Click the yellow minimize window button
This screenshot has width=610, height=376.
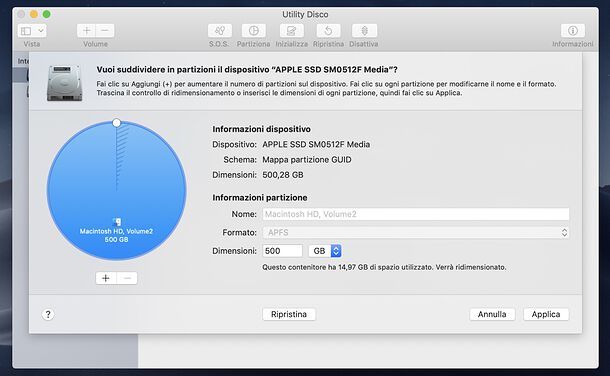[x=34, y=14]
